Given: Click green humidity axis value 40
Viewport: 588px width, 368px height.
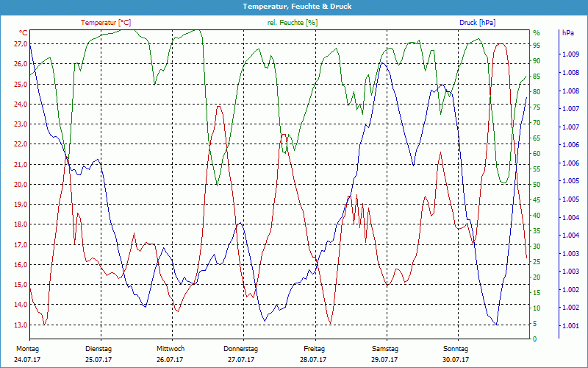Looking at the screenshot, I should coord(537,216).
